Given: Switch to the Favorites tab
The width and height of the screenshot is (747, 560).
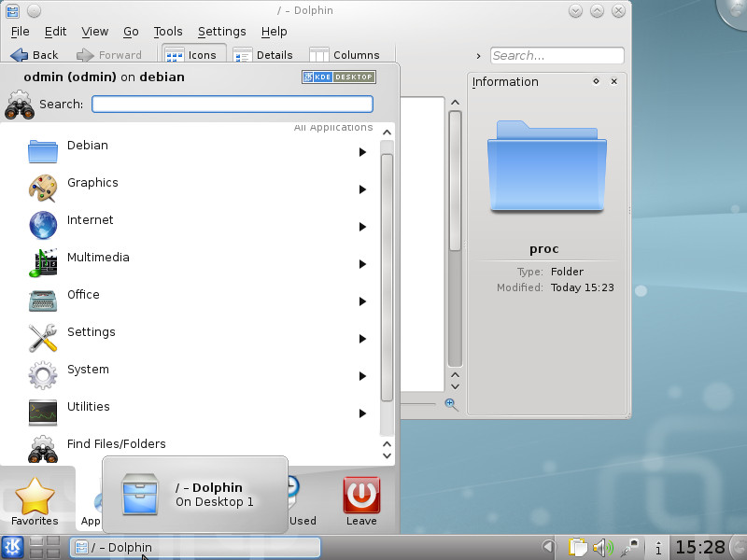Looking at the screenshot, I should pyautogui.click(x=35, y=500).
